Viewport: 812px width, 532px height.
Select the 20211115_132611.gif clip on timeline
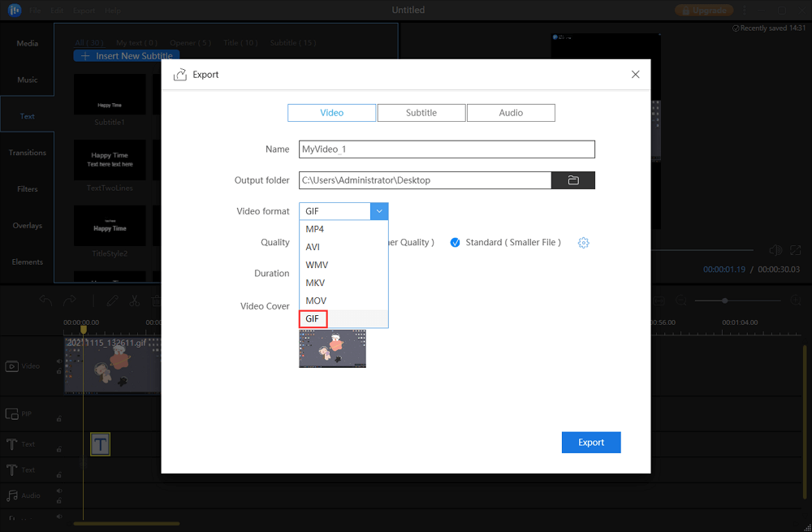pos(113,365)
